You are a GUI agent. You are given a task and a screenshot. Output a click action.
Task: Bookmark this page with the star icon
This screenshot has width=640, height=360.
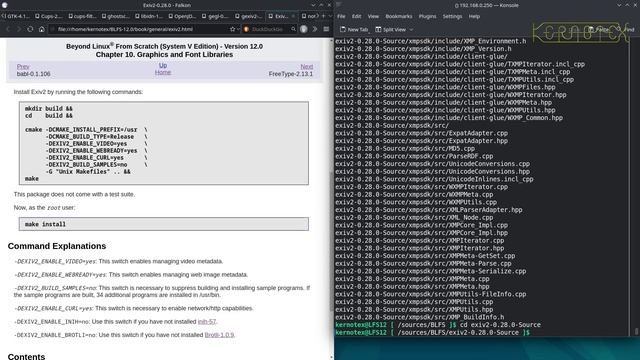point(232,29)
